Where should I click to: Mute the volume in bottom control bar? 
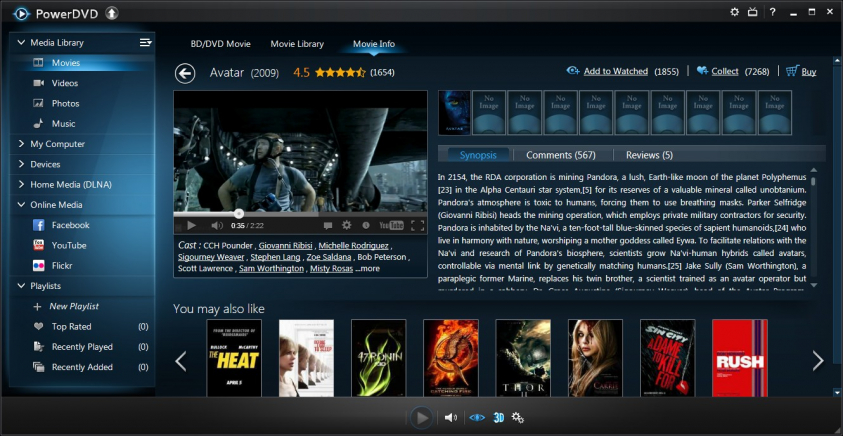tap(451, 417)
